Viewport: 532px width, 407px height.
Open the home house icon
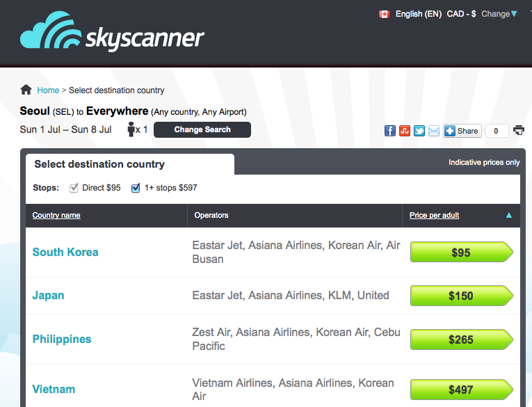point(26,90)
